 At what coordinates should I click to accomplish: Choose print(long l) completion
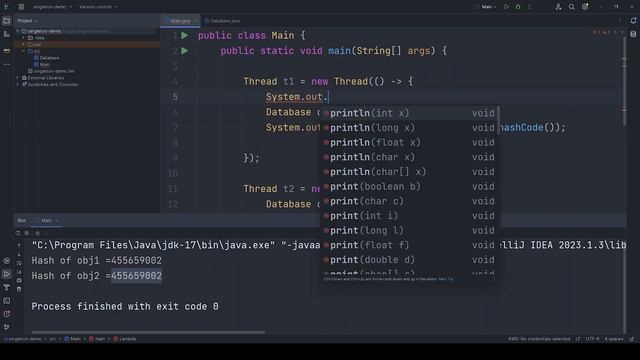(409, 231)
